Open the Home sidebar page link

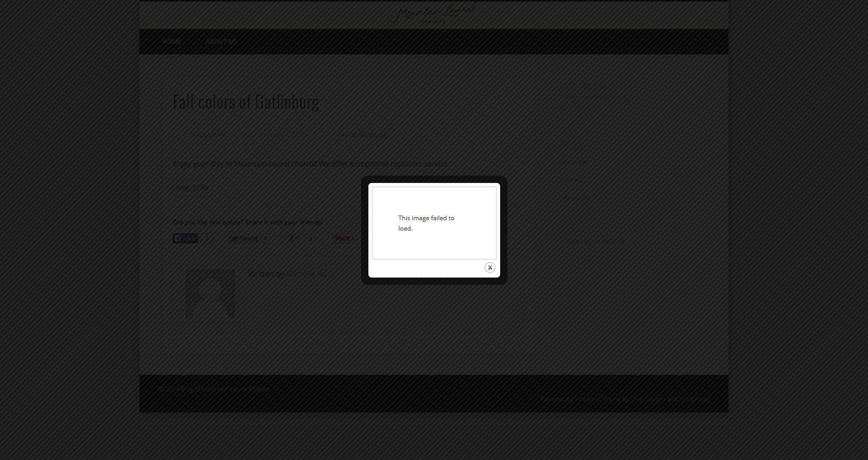click(x=569, y=180)
